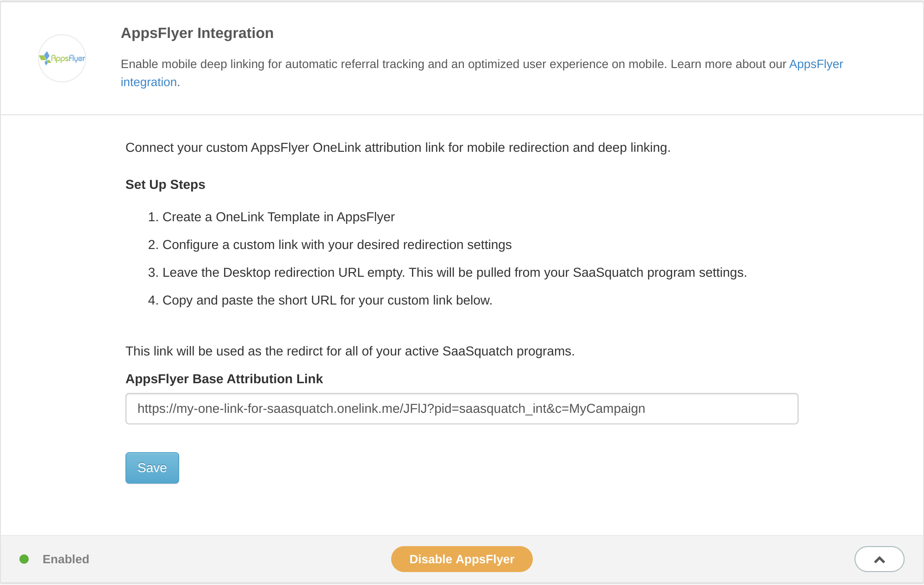This screenshot has width=924, height=585.
Task: Click the 'AppsFlyer Integration' title
Action: [x=197, y=33]
